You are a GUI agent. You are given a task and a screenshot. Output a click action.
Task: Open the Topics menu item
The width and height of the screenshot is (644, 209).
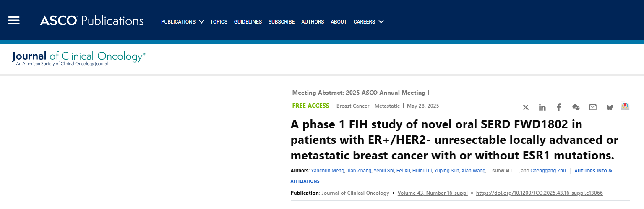[x=219, y=22]
